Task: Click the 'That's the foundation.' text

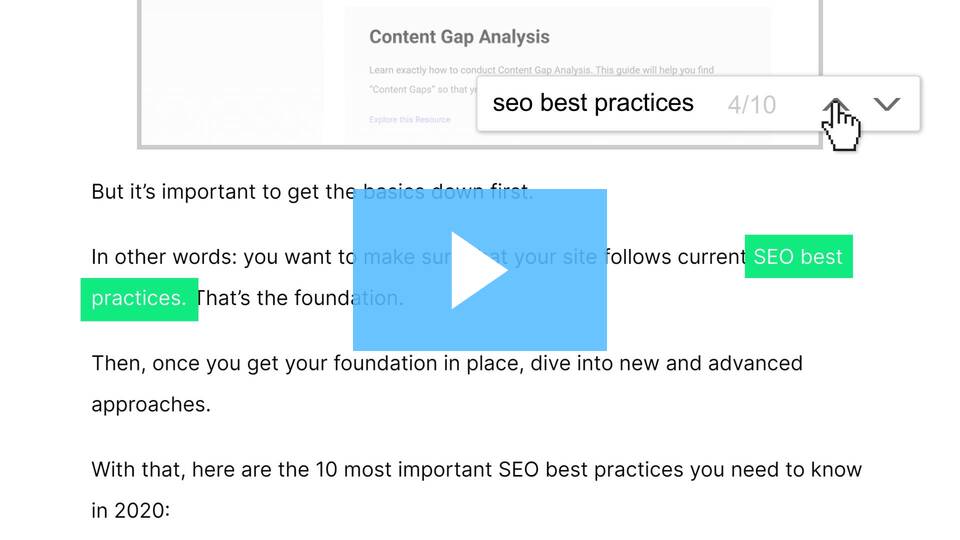Action: tap(272, 299)
